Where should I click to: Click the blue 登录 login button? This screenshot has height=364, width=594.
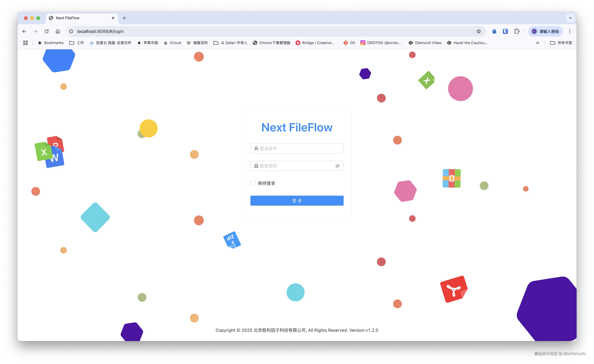[x=297, y=200]
